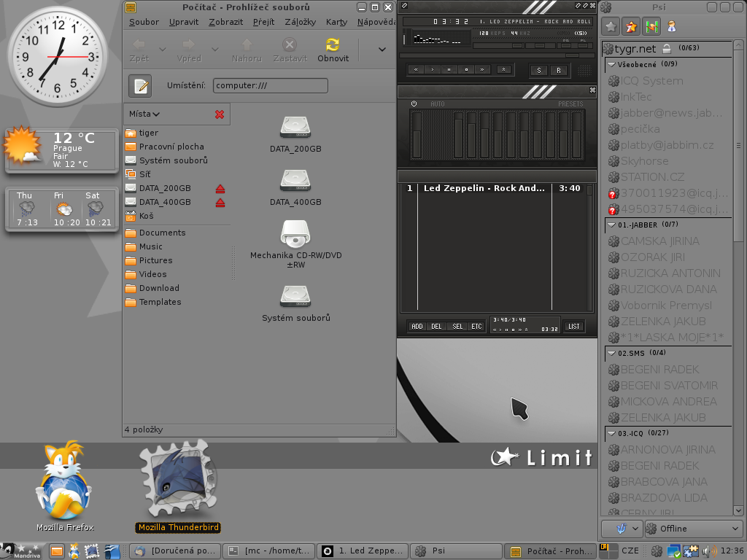747x560 pixels.
Task: Open the Zobrazit menu
Action: [x=225, y=22]
